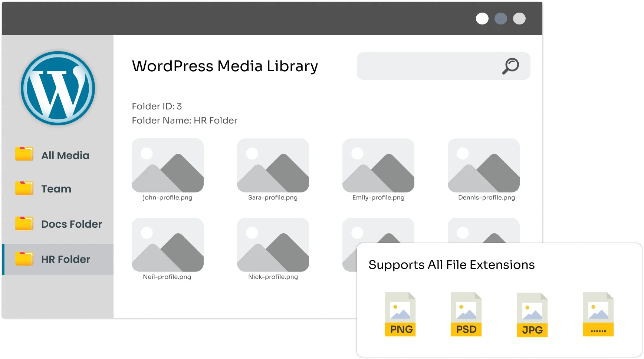Click the Nick-profile.png file name
Image resolution: width=644 pixels, height=359 pixels.
(x=273, y=277)
